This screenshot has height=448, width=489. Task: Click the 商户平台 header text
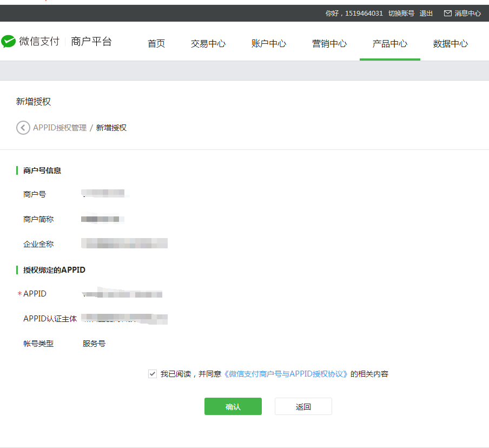pos(92,41)
